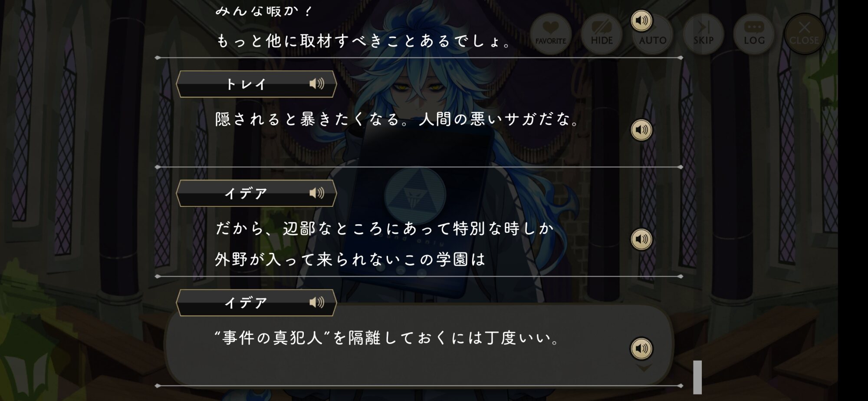Select the last イデア speaker name plate

pyautogui.click(x=256, y=302)
